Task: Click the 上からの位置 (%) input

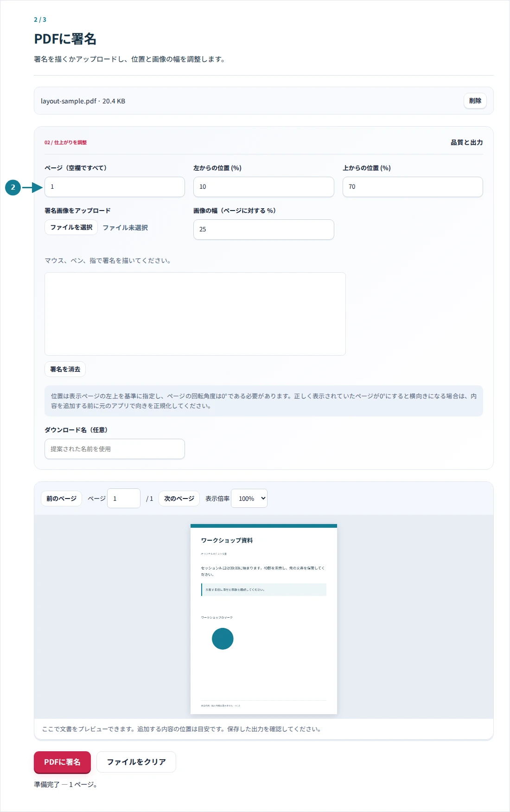Action: (x=413, y=187)
